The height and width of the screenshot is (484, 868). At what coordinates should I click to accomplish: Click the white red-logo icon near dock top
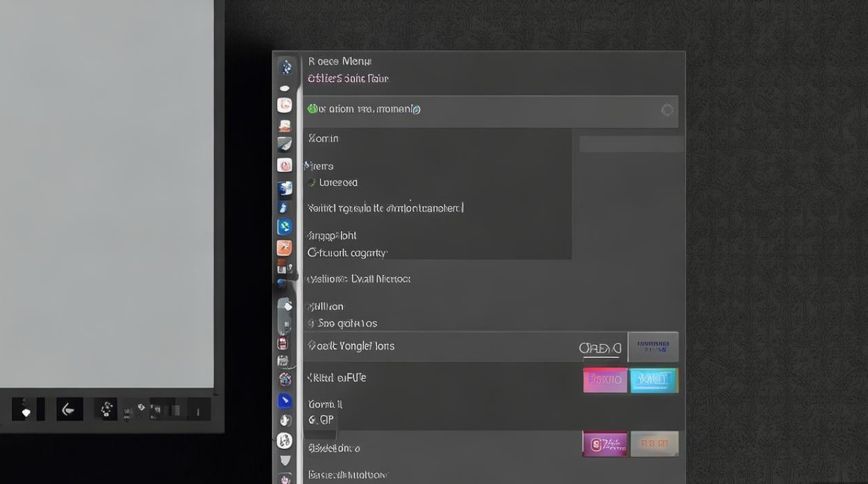pyautogui.click(x=285, y=106)
